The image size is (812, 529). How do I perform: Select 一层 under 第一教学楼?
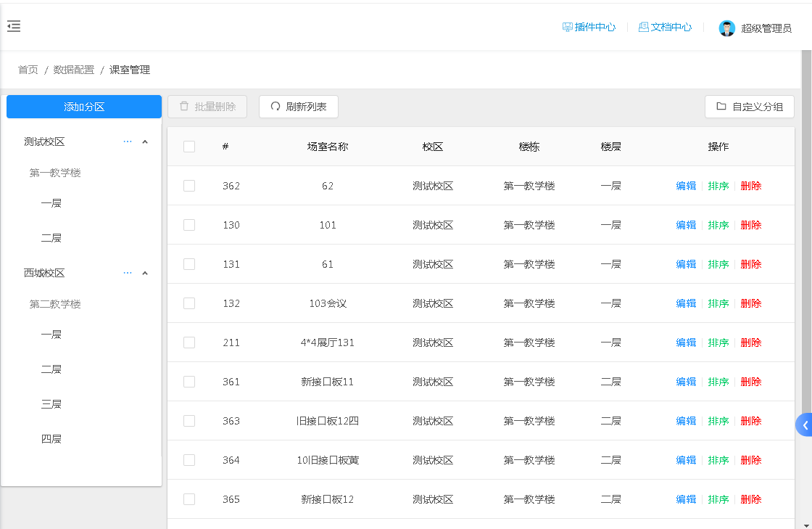point(51,203)
